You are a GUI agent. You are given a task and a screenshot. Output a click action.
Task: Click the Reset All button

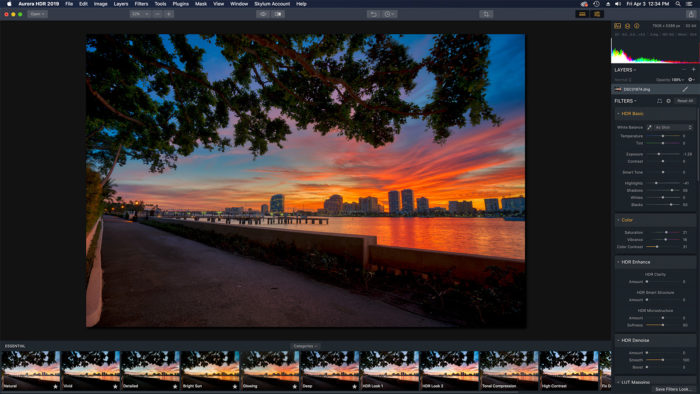pos(685,101)
